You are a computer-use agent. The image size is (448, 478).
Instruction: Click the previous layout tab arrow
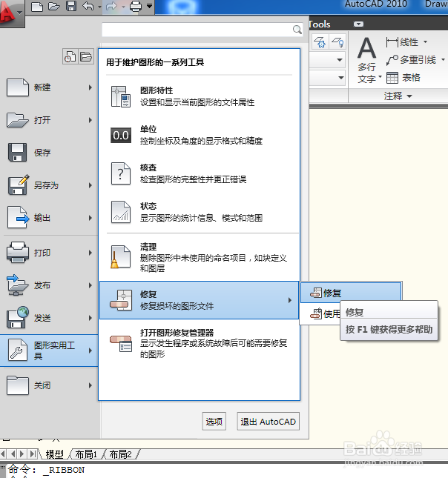(13, 454)
